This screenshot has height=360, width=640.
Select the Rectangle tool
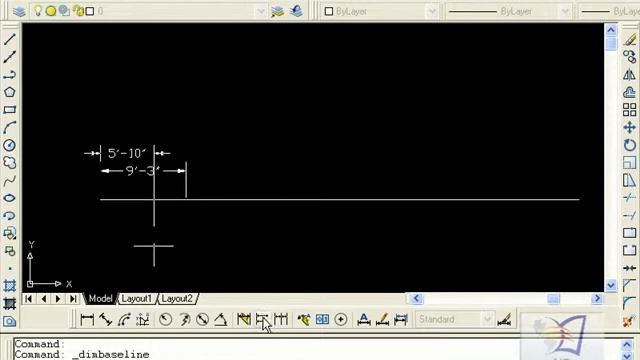point(9,110)
